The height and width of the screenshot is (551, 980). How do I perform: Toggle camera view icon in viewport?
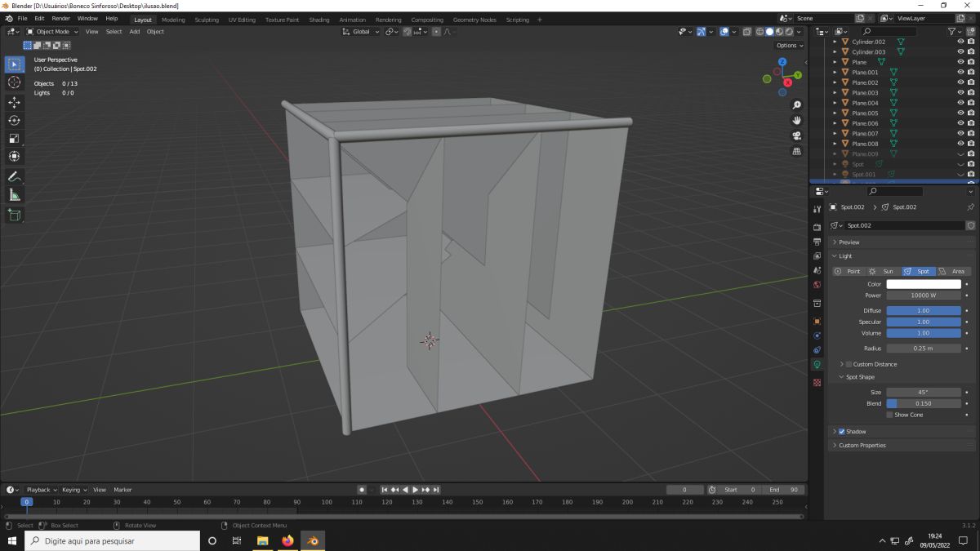[x=797, y=136]
